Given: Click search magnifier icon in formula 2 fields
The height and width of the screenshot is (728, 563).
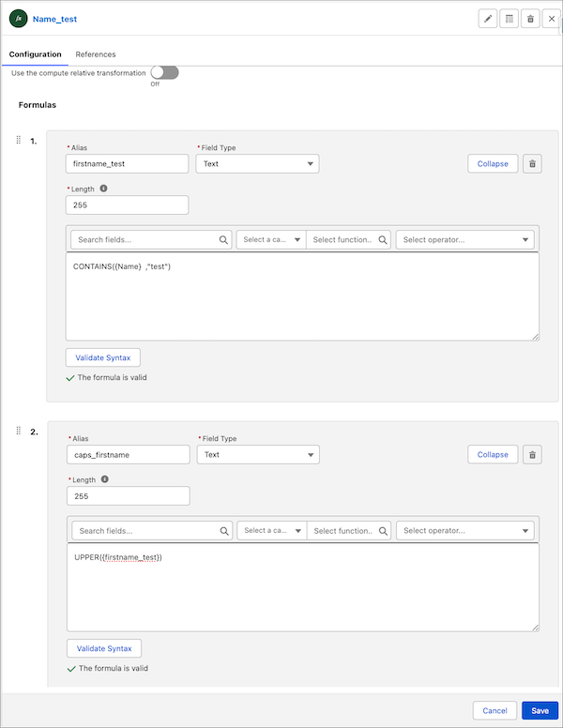Looking at the screenshot, I should coord(224,531).
